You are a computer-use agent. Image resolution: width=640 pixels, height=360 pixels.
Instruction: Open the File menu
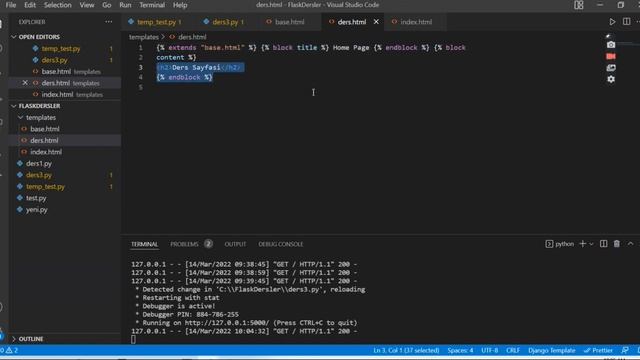point(11,5)
